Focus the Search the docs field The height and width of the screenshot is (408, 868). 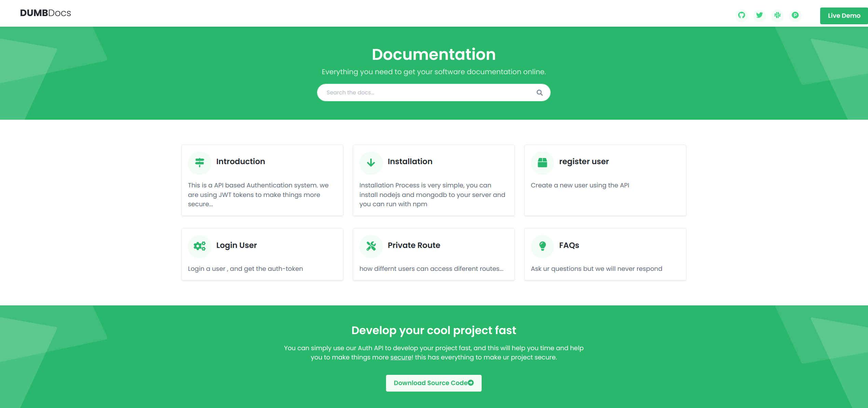(x=427, y=93)
